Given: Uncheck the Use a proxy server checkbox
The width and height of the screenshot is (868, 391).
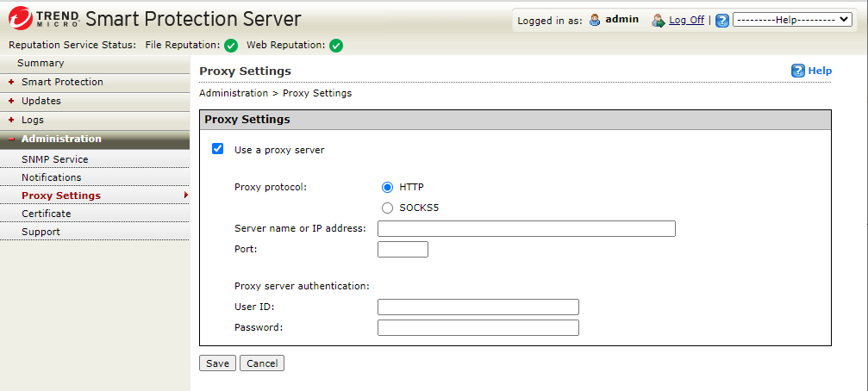Looking at the screenshot, I should click(218, 149).
